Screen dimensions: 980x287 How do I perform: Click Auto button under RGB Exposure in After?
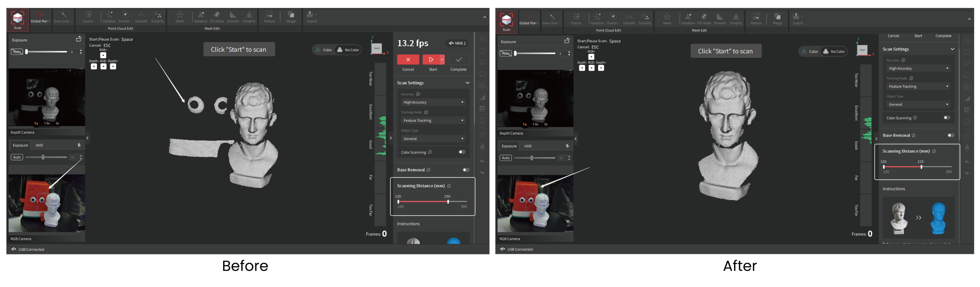click(x=505, y=158)
